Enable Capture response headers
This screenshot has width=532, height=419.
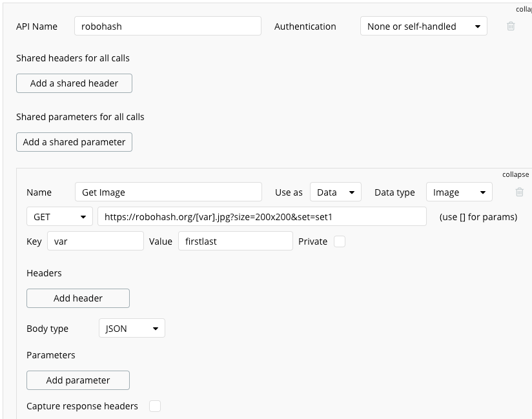154,406
